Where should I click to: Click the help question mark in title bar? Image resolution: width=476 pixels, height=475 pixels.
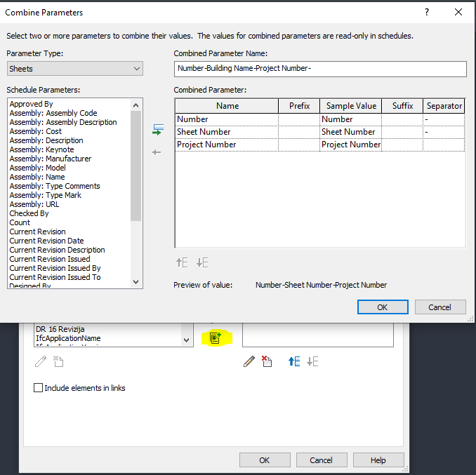coord(427,12)
